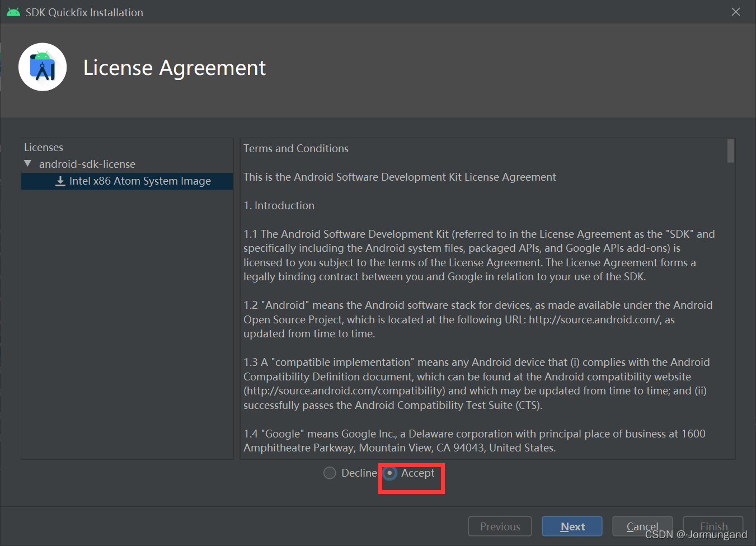This screenshot has height=546, width=756.
Task: Click the Android head title bar icon
Action: click(13, 12)
